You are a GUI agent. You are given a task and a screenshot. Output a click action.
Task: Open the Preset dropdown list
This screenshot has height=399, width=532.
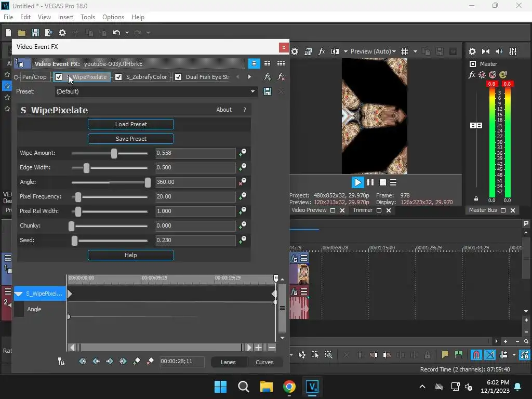tap(252, 91)
